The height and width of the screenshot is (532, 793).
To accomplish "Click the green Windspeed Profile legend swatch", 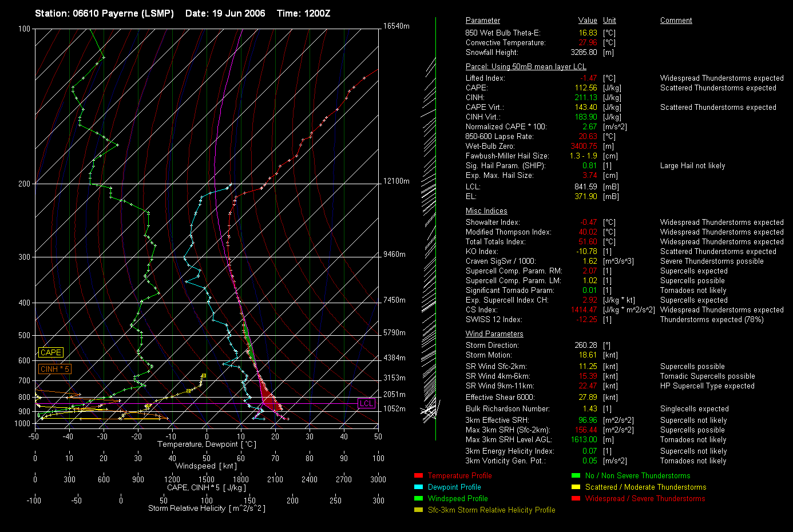I will pos(418,498).
